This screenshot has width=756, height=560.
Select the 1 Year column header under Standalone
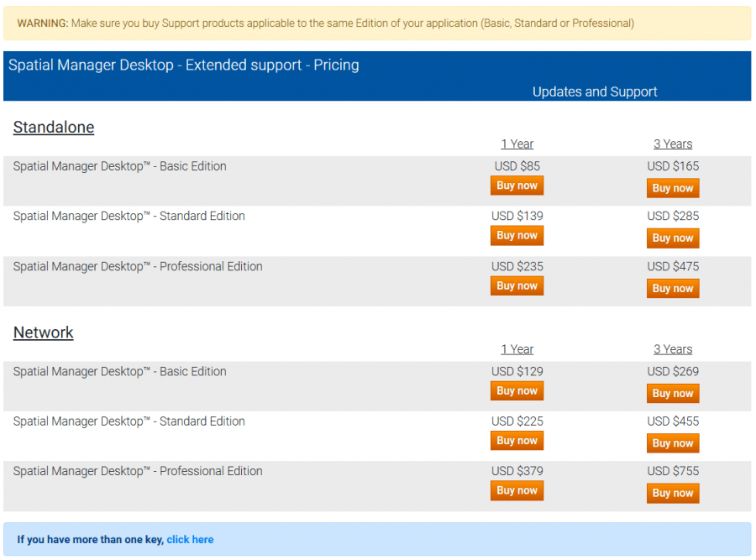pyautogui.click(x=517, y=144)
